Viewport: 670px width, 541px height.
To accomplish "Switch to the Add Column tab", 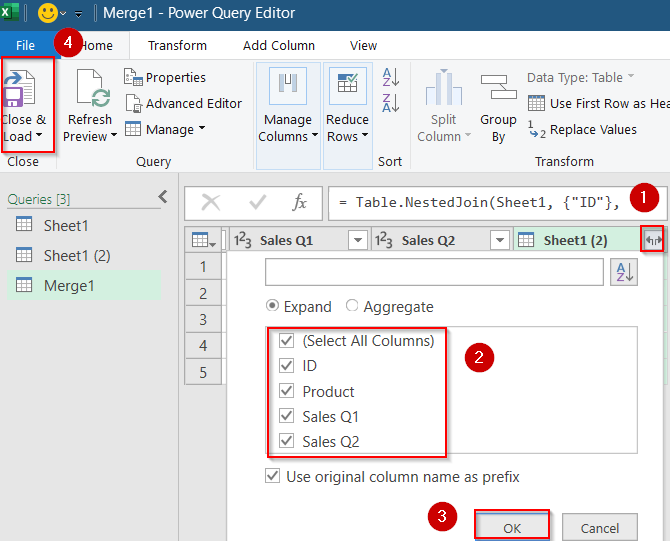I will (x=279, y=45).
